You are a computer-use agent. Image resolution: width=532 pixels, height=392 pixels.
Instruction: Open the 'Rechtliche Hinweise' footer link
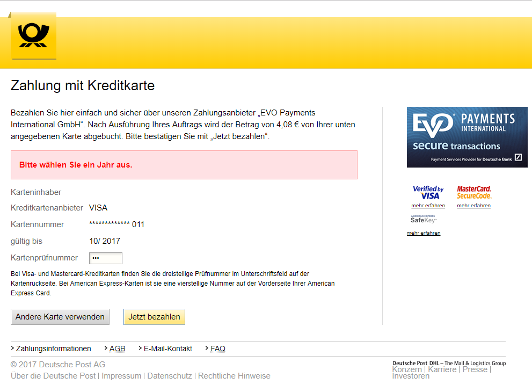coord(234,376)
